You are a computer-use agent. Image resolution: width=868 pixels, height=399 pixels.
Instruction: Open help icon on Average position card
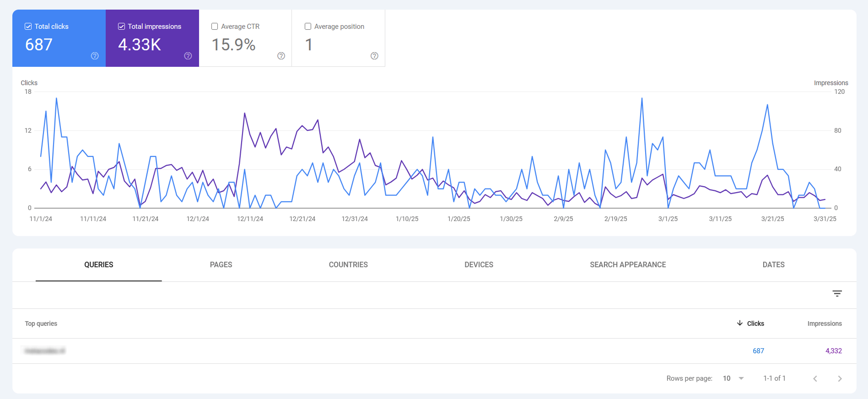(374, 56)
